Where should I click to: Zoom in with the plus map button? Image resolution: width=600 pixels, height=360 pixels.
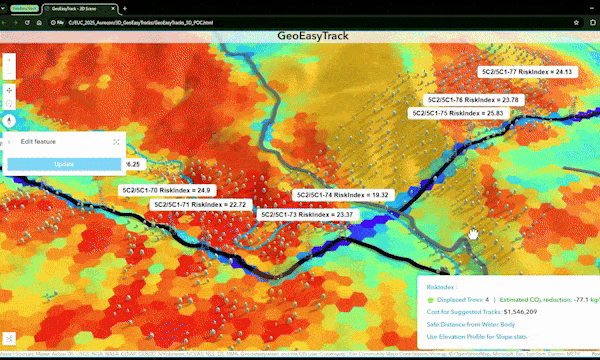tap(9, 60)
